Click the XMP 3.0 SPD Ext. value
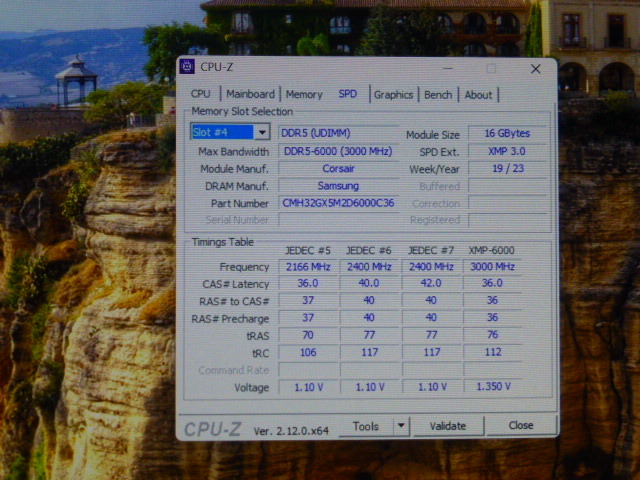640x480 pixels. click(507, 151)
